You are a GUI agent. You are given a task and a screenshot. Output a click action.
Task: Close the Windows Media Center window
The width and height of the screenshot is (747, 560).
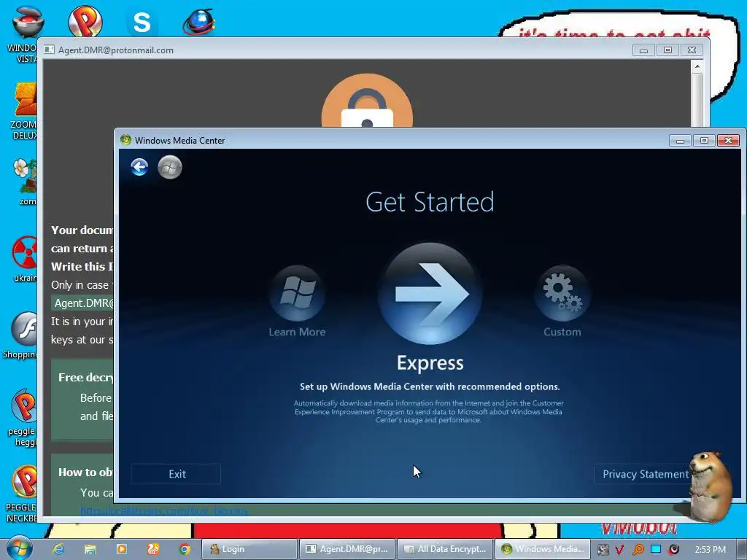click(x=728, y=141)
